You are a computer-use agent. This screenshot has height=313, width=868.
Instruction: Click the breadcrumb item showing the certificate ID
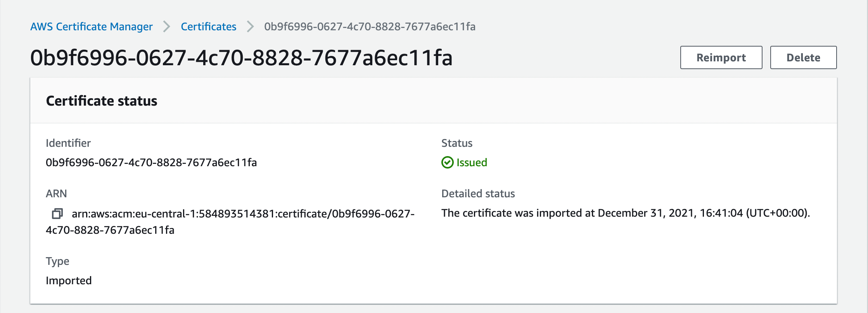pos(370,27)
